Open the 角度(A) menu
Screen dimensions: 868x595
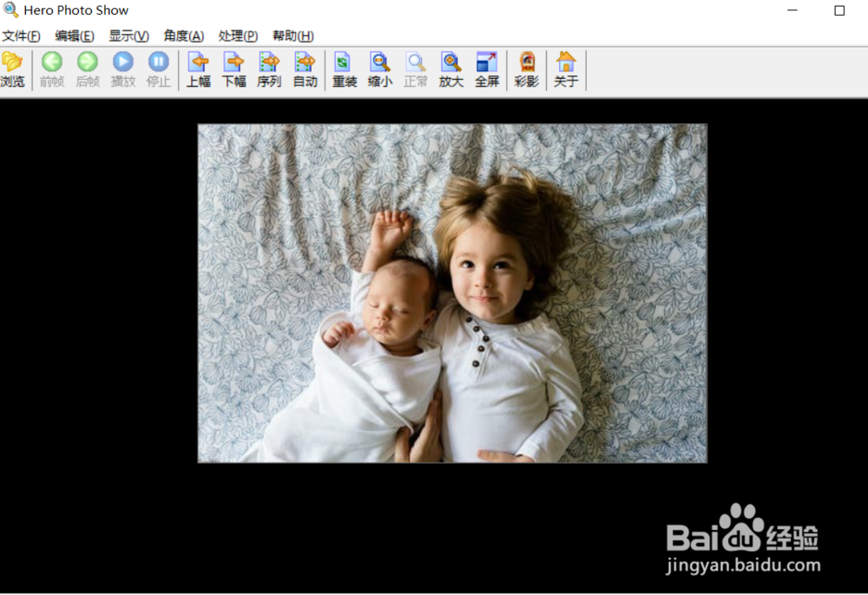pyautogui.click(x=184, y=36)
